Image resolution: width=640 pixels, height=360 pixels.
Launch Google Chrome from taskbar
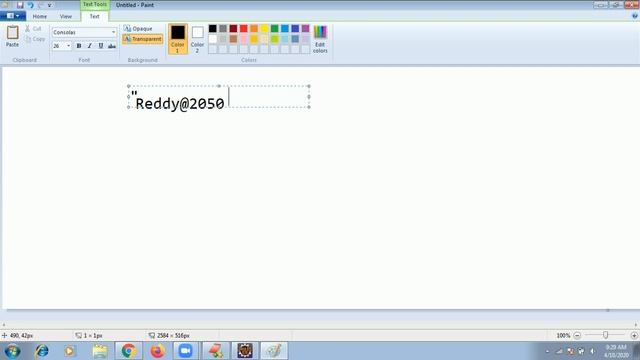129,351
